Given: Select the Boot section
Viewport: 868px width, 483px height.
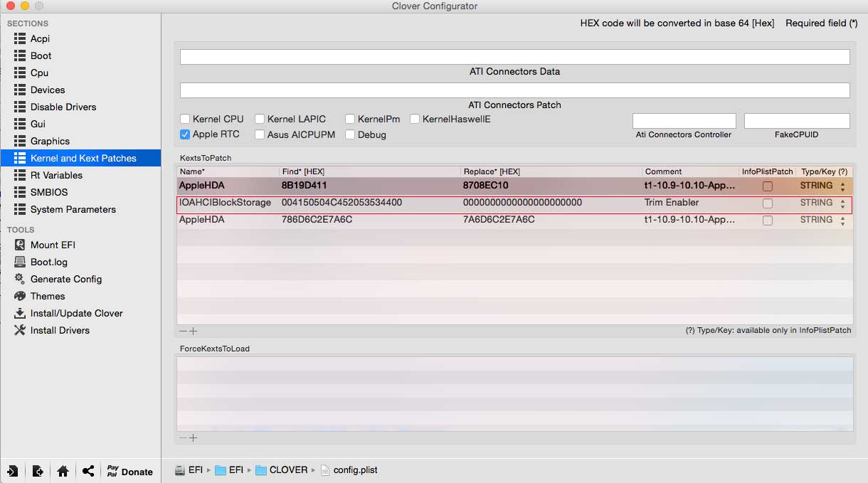Looking at the screenshot, I should (x=41, y=55).
